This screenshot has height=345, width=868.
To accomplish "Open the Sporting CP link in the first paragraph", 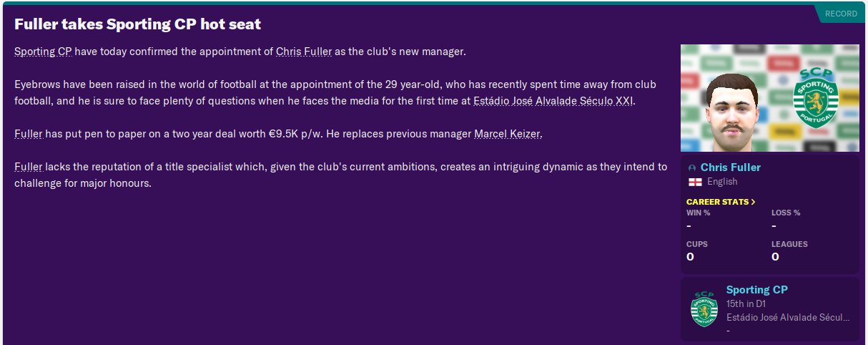I will (43, 52).
